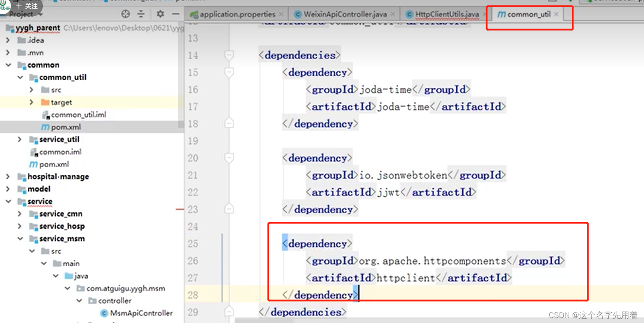Image resolution: width=644 pixels, height=323 pixels.
Task: Expand the service_util module
Action: coord(20,139)
